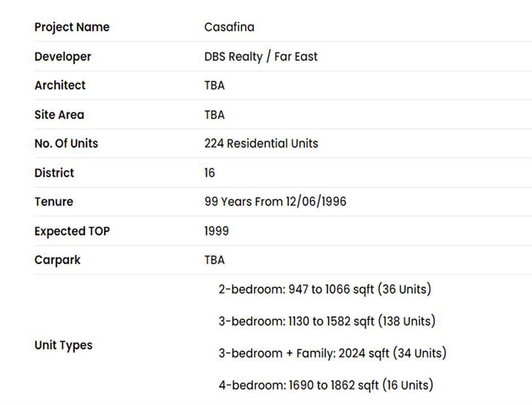
Task: Select the 2-bedroom unit type line
Action: click(x=324, y=289)
